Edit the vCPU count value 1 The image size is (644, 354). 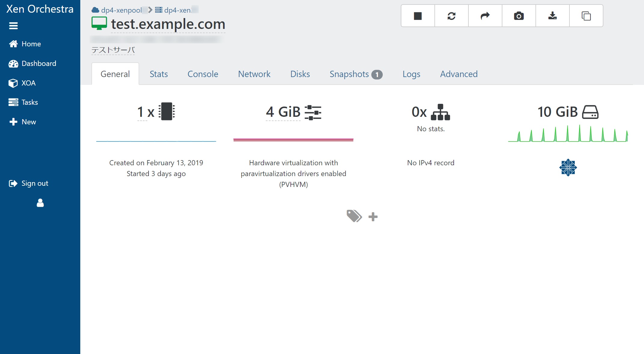point(140,112)
